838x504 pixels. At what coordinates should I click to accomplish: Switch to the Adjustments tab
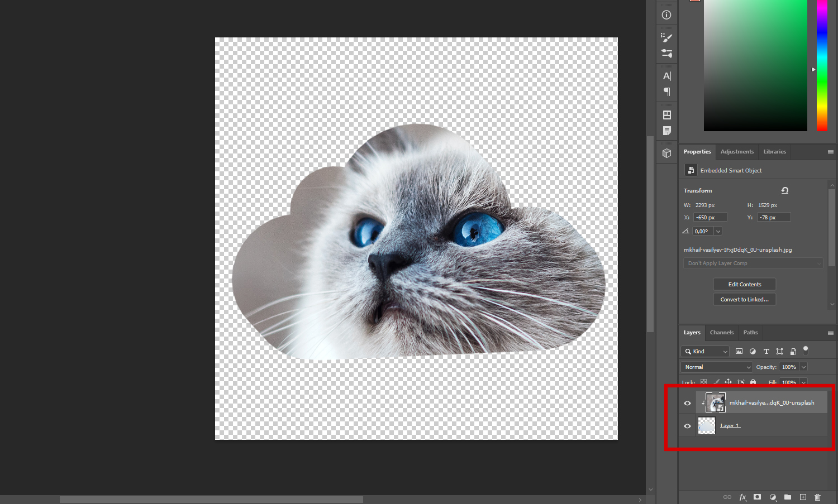(x=737, y=152)
